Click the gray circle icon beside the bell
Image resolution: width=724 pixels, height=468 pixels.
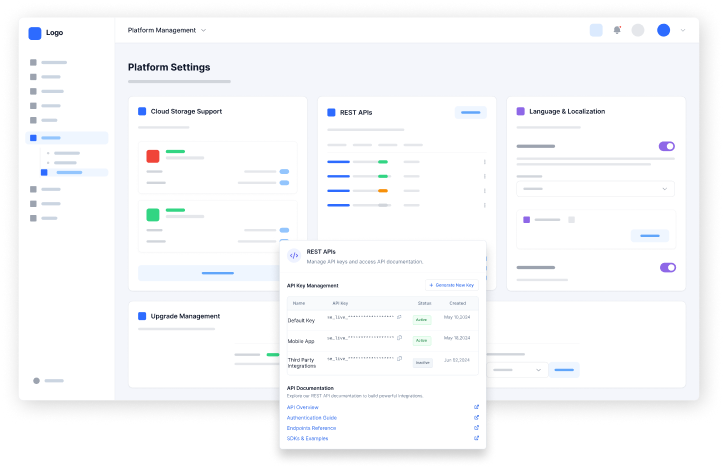click(x=638, y=30)
